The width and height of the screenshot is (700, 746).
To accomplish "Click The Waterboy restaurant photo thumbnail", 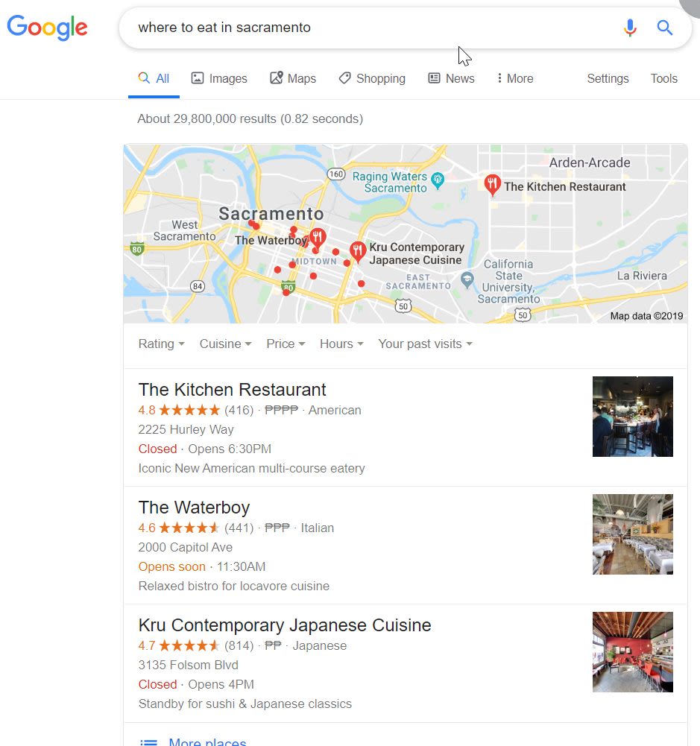I will click(632, 534).
